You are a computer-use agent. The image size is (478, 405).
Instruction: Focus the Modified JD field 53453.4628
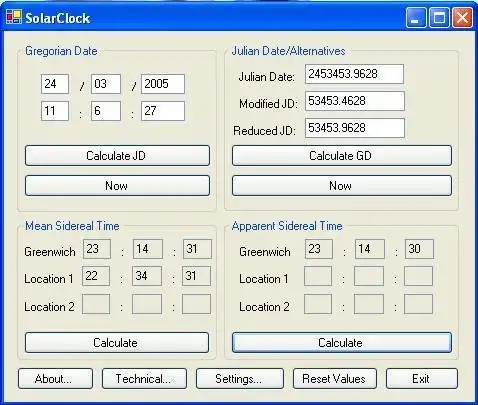point(355,101)
